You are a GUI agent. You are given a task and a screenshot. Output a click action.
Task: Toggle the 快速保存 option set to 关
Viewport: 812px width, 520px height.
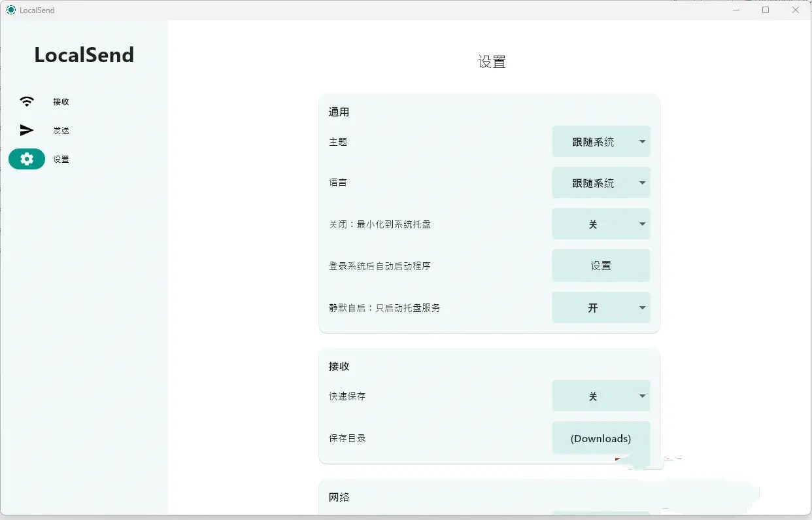[x=600, y=396]
